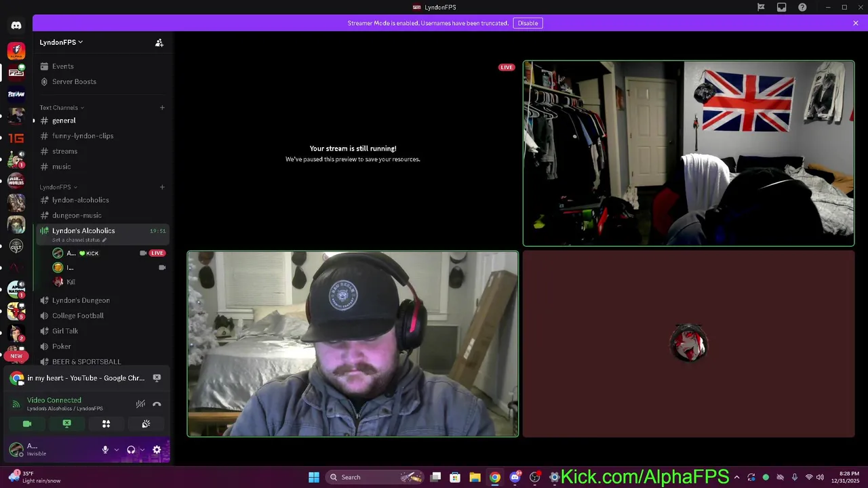Viewport: 868px width, 488px height.
Task: Click the taskbar Search box
Action: (x=374, y=477)
